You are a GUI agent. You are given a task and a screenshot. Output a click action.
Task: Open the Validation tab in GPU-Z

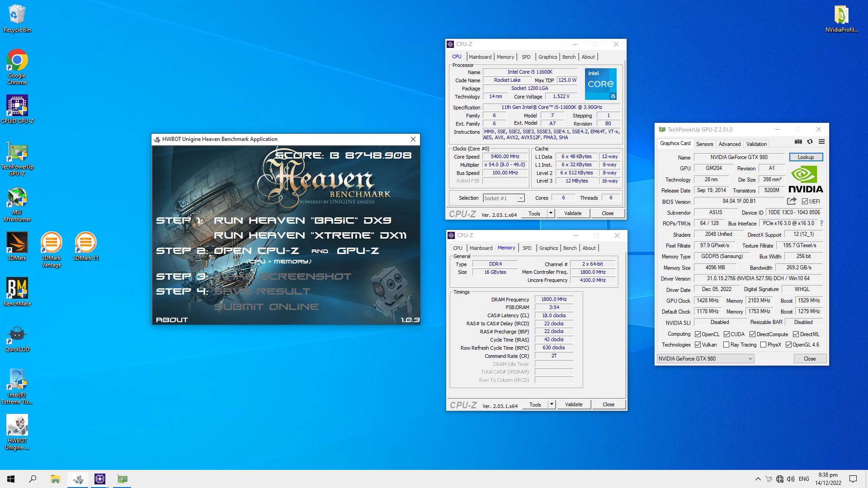tap(756, 144)
